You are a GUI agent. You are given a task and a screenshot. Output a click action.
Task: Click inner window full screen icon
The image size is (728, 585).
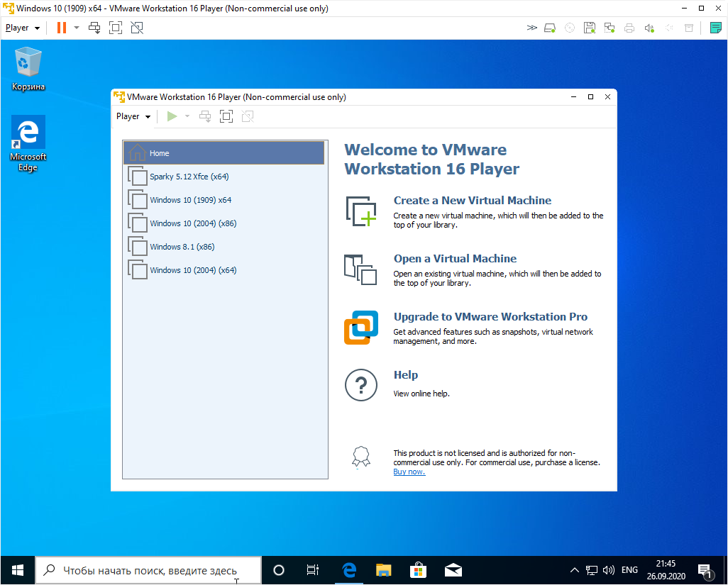226,116
